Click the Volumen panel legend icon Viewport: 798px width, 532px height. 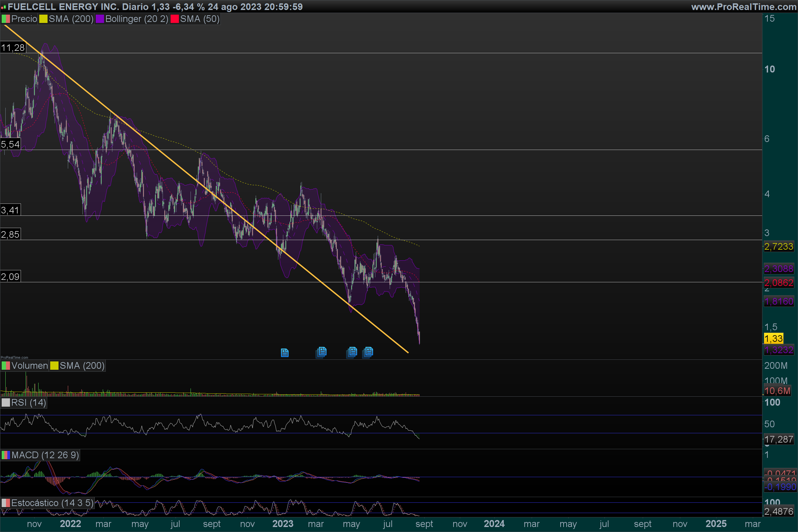click(6, 366)
